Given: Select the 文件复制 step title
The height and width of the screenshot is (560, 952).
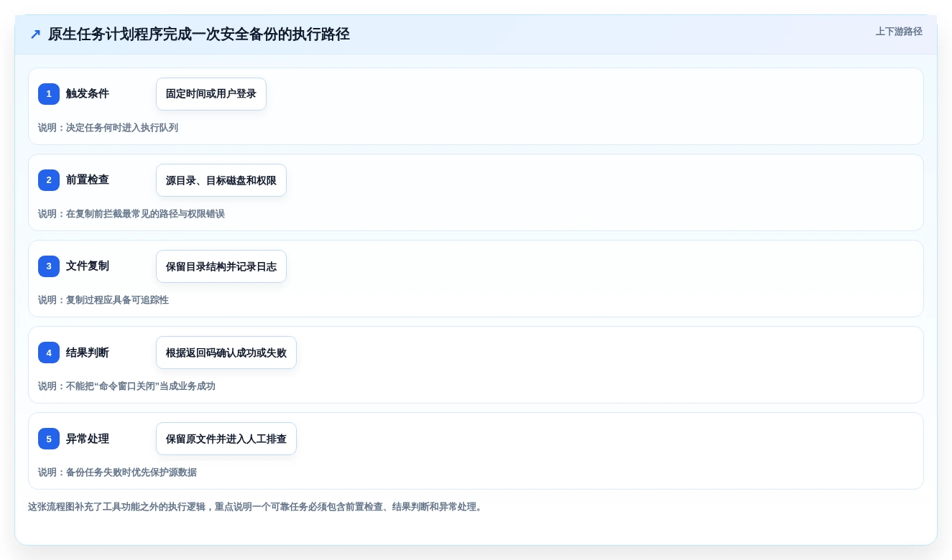Looking at the screenshot, I should (88, 266).
